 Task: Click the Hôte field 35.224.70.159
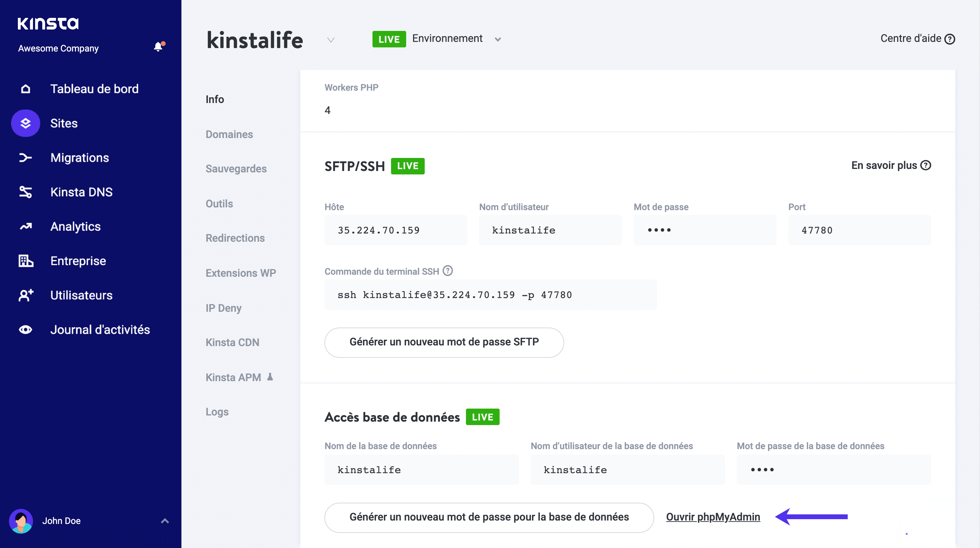(x=396, y=230)
